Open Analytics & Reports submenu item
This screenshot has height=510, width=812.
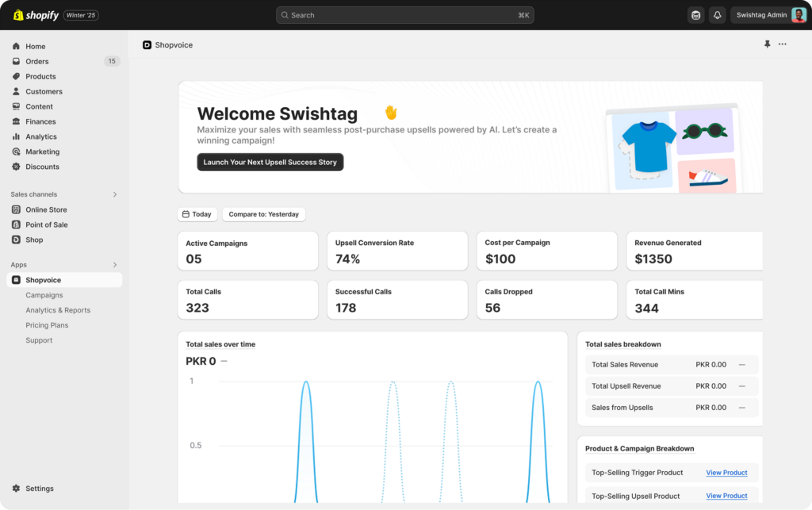58,310
